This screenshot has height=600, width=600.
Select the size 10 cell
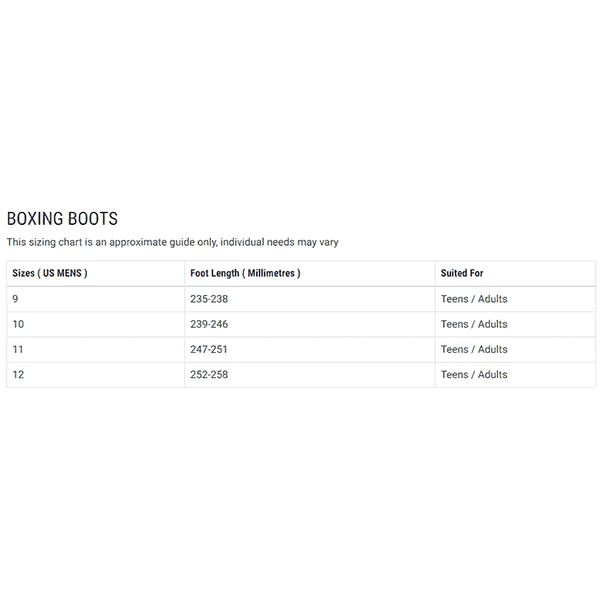17,324
